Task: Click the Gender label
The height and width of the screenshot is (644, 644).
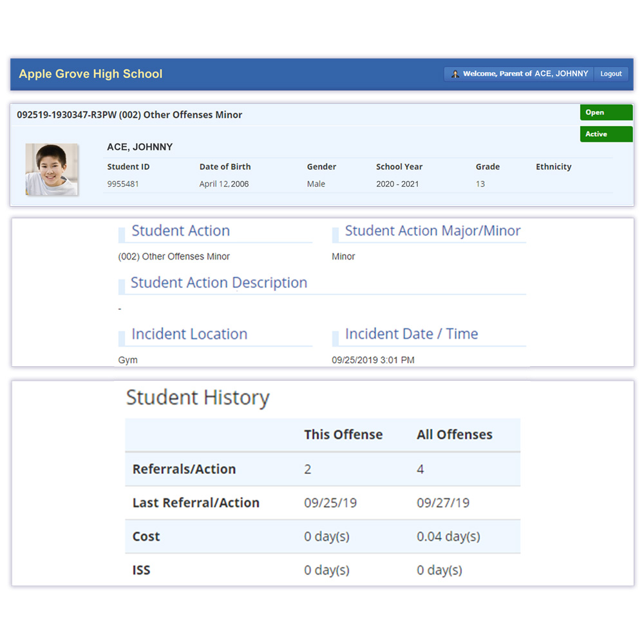Action: tap(321, 167)
